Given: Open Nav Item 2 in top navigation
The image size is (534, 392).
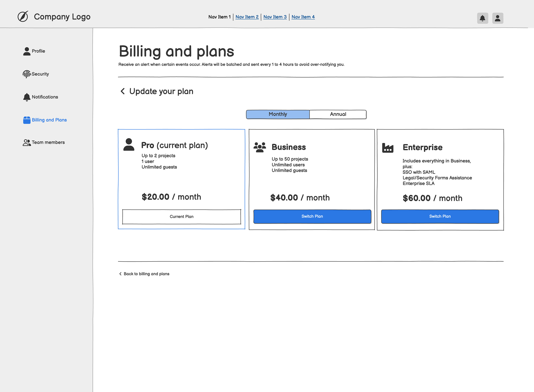Looking at the screenshot, I should tap(247, 17).
